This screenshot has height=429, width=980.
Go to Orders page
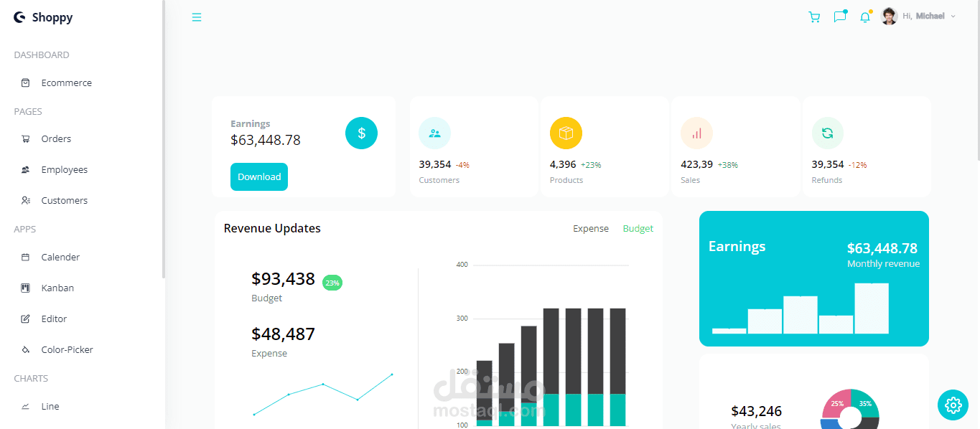[x=56, y=138]
